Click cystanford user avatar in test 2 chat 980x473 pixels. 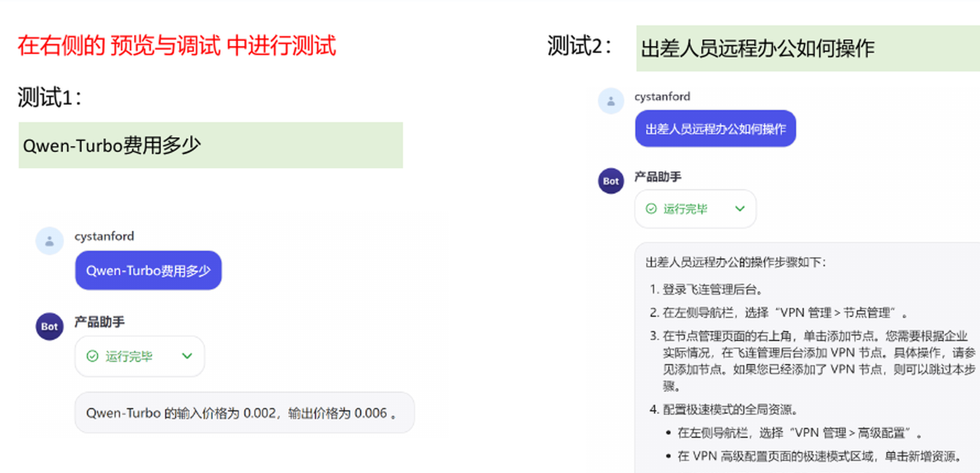click(x=611, y=101)
